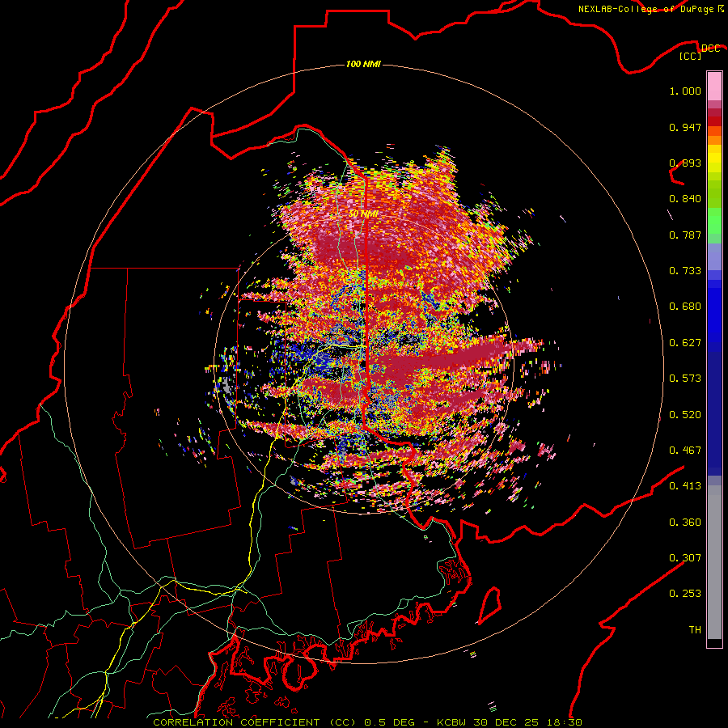Pick the orange color bar segment
This screenshot has height=728, width=728.
714,140
